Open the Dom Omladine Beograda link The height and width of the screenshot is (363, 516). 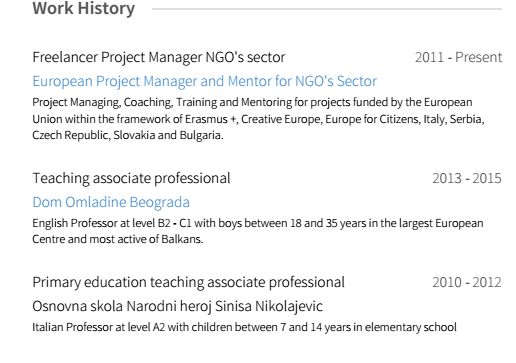[111, 202]
